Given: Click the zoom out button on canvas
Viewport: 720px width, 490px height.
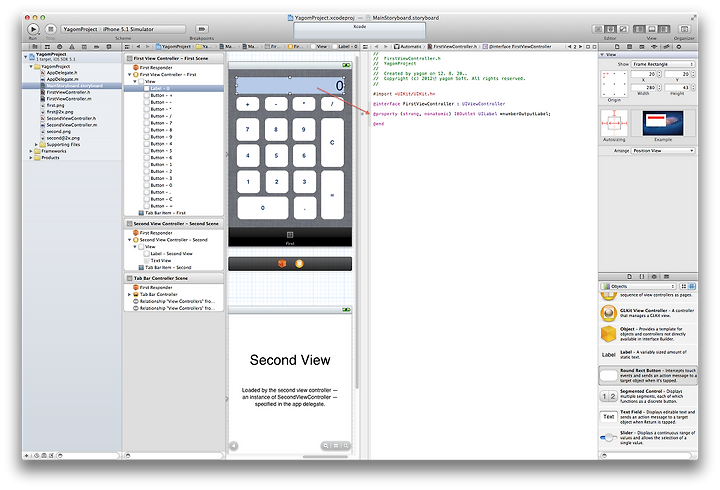Looking at the screenshot, I should [326, 445].
